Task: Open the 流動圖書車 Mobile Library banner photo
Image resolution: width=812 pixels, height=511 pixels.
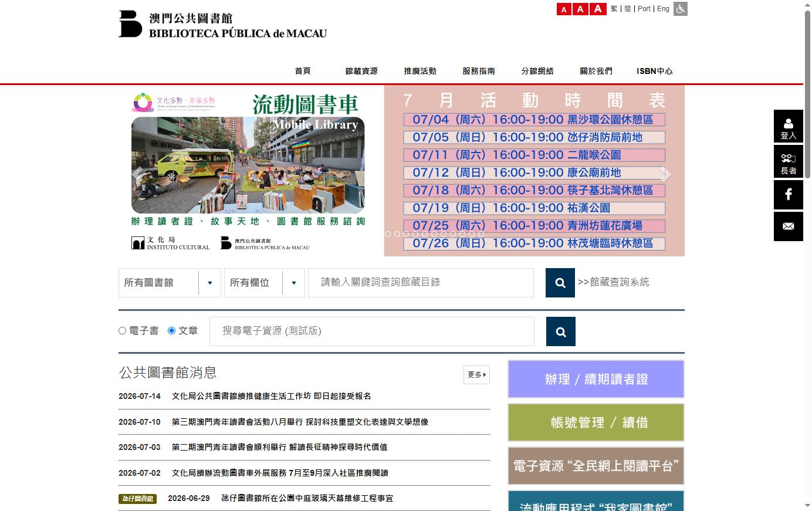Action: 248,165
